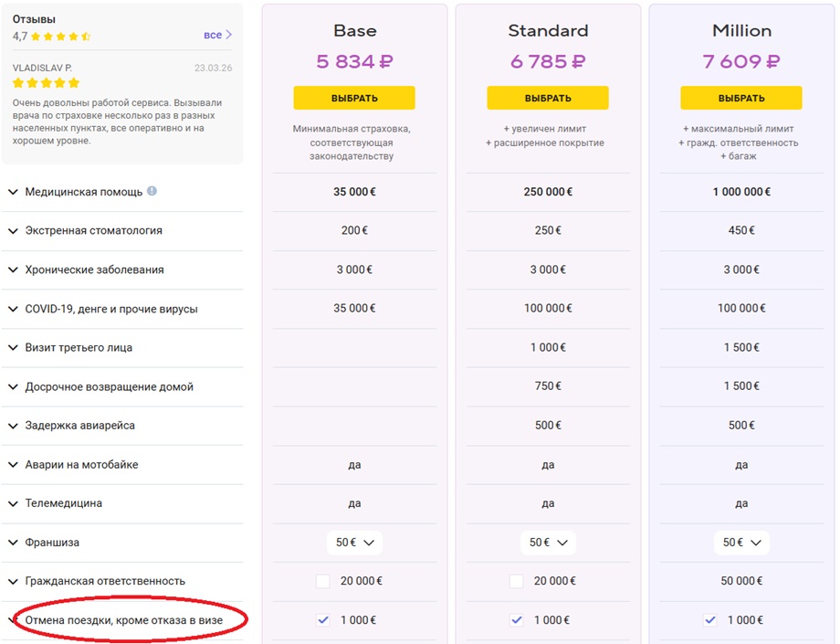Click Standard plan 750 € early return value
The image size is (840, 644).
click(548, 386)
